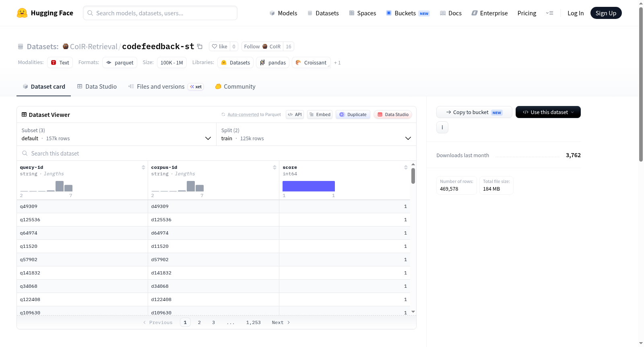Click the Embed button
The image size is (644, 347).
pos(320,114)
